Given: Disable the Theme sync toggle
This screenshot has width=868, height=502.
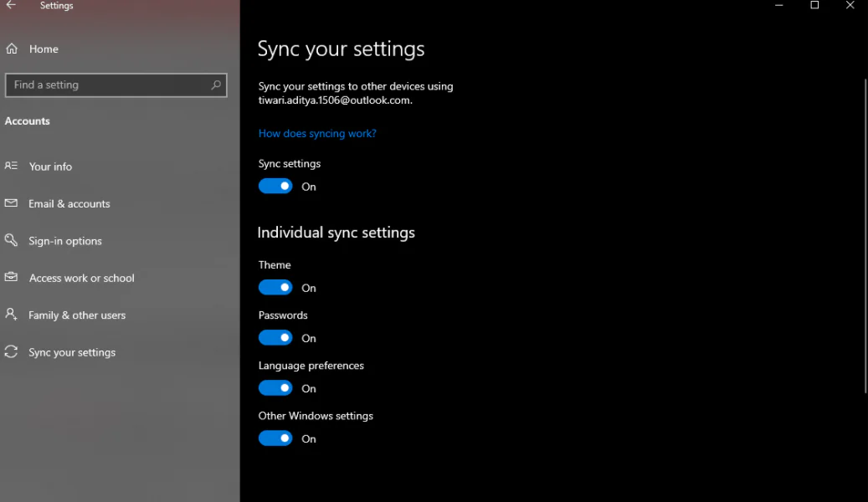Looking at the screenshot, I should (275, 288).
